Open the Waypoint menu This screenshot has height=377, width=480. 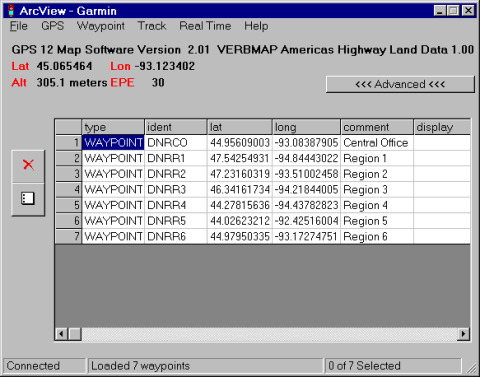(x=101, y=26)
